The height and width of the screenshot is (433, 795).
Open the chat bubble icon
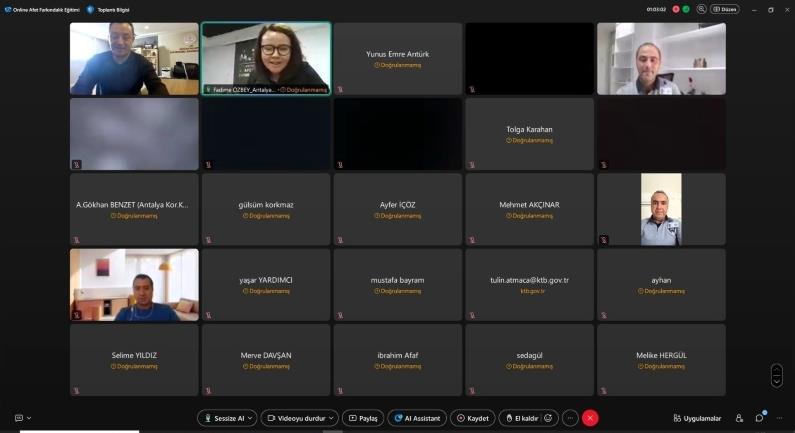tap(760, 418)
